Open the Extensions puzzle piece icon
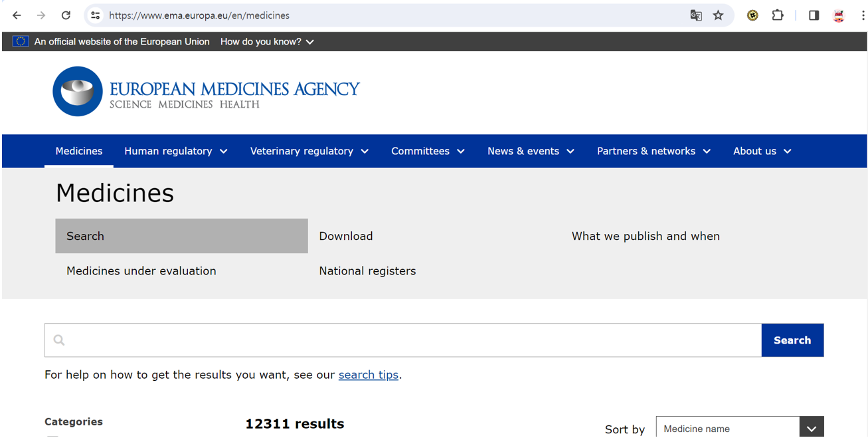The width and height of the screenshot is (868, 438). pyautogui.click(x=778, y=15)
